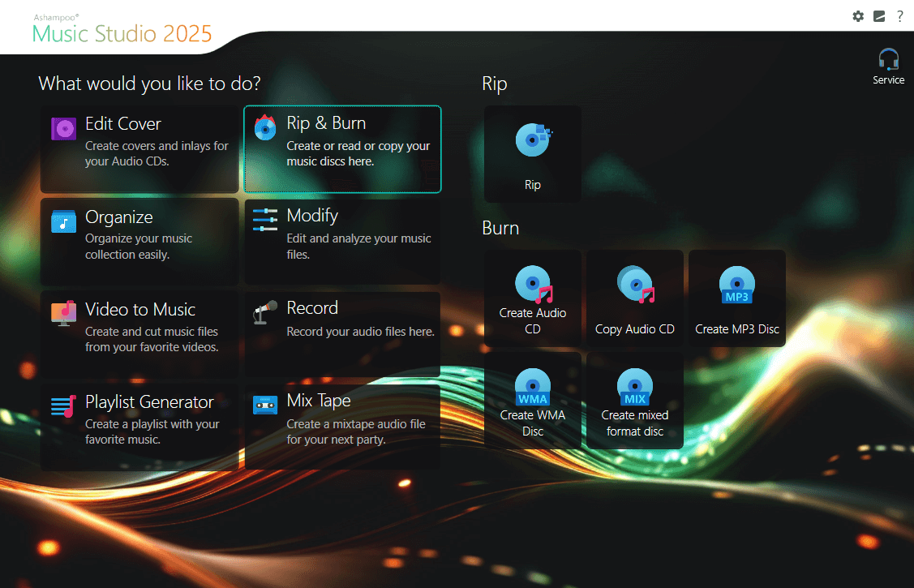Open the application settings gear
Image resolution: width=914 pixels, height=588 pixels.
click(x=858, y=16)
